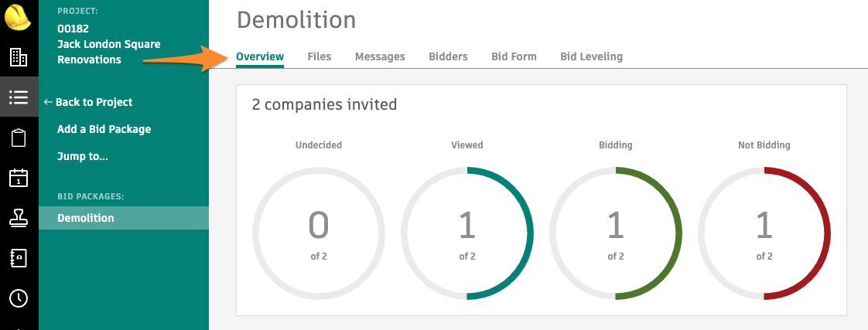The width and height of the screenshot is (868, 330).
Task: Select Demolition bid package in sidebar
Action: (86, 218)
